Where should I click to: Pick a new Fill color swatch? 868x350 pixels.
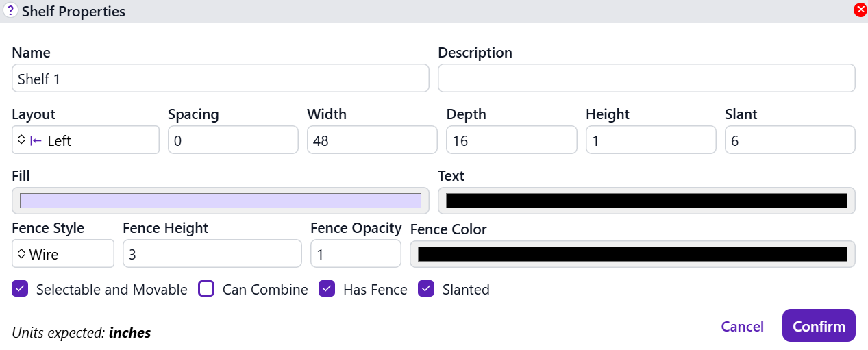coord(220,201)
